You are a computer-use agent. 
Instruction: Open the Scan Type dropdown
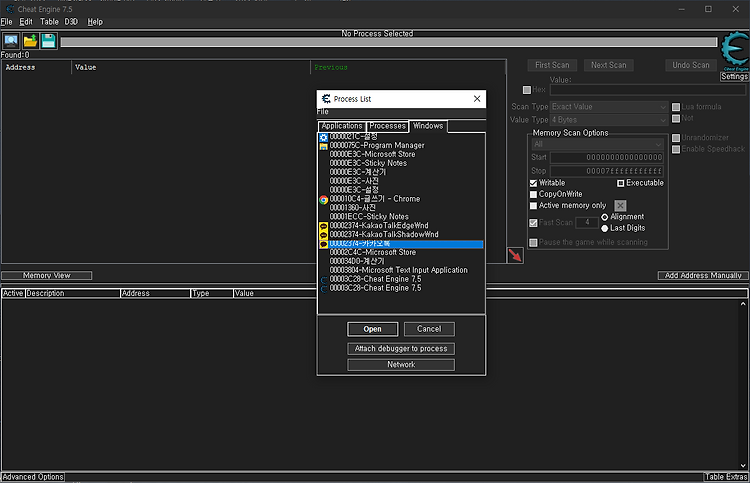(609, 107)
